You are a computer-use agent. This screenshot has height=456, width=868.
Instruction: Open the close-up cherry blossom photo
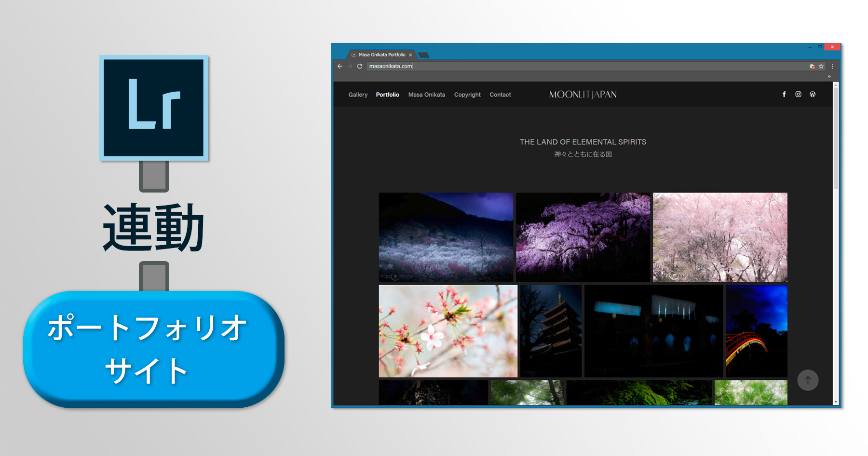[x=448, y=331]
